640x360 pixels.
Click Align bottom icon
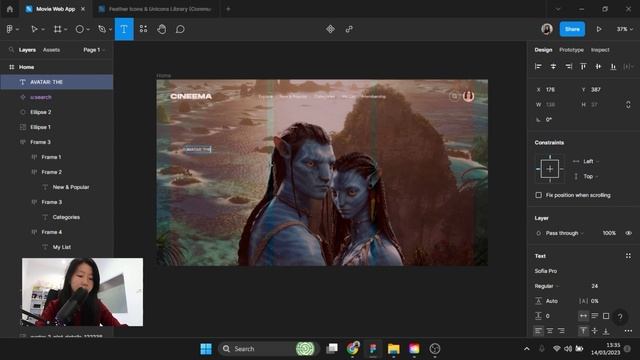[x=613, y=67]
